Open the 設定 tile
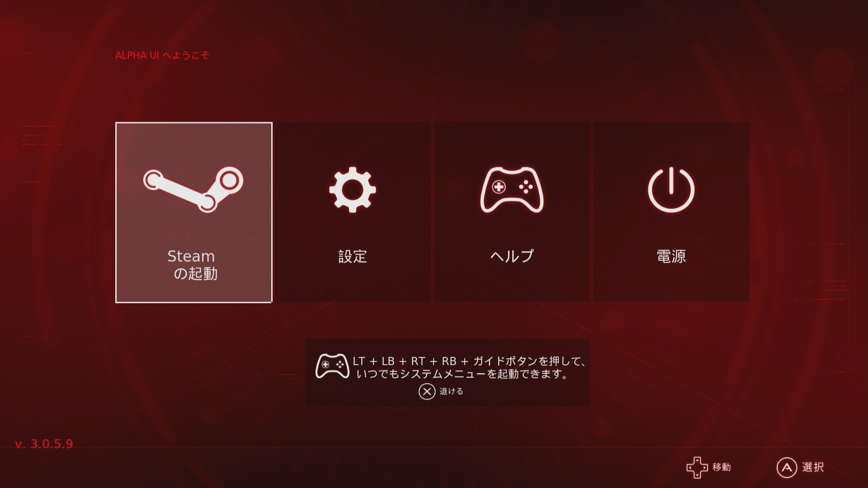Viewport: 868px width, 488px height. tap(353, 212)
